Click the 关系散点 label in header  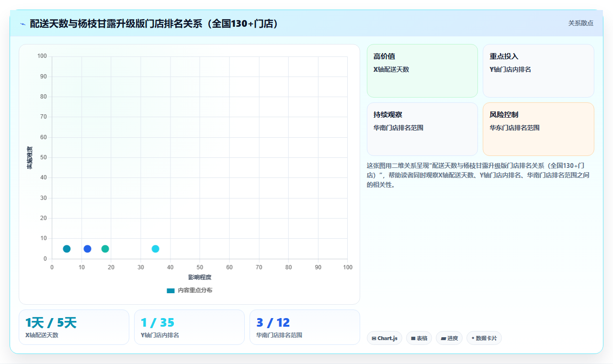[581, 23]
